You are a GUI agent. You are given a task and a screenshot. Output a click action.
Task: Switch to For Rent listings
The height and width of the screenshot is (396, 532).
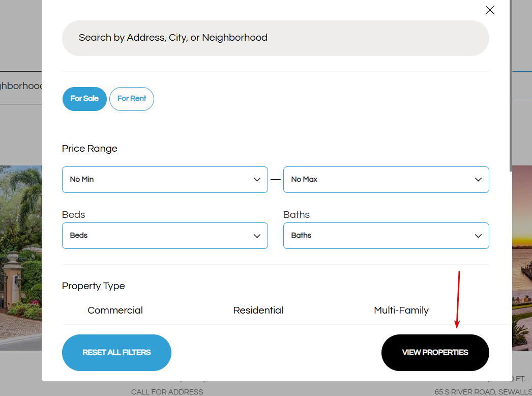tap(132, 99)
